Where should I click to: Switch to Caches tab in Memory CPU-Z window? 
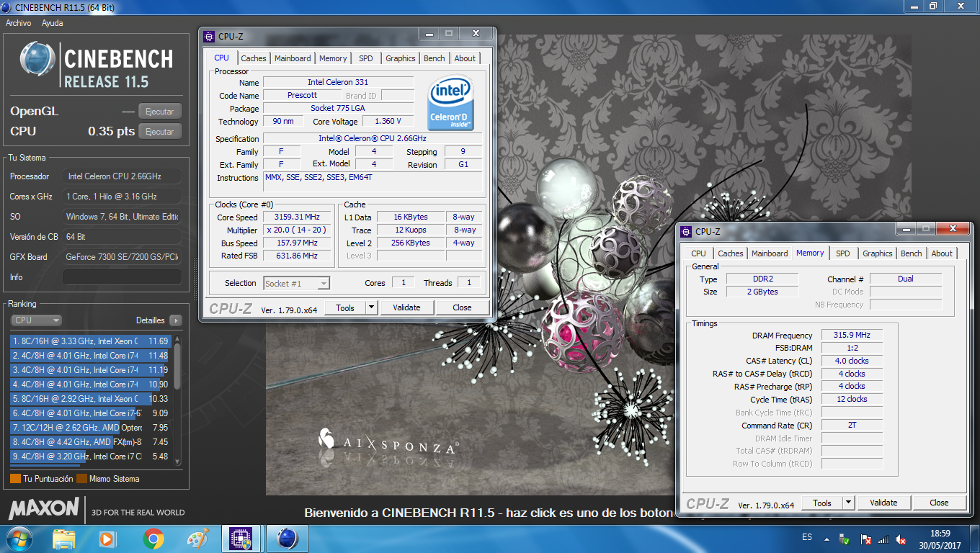tap(731, 253)
